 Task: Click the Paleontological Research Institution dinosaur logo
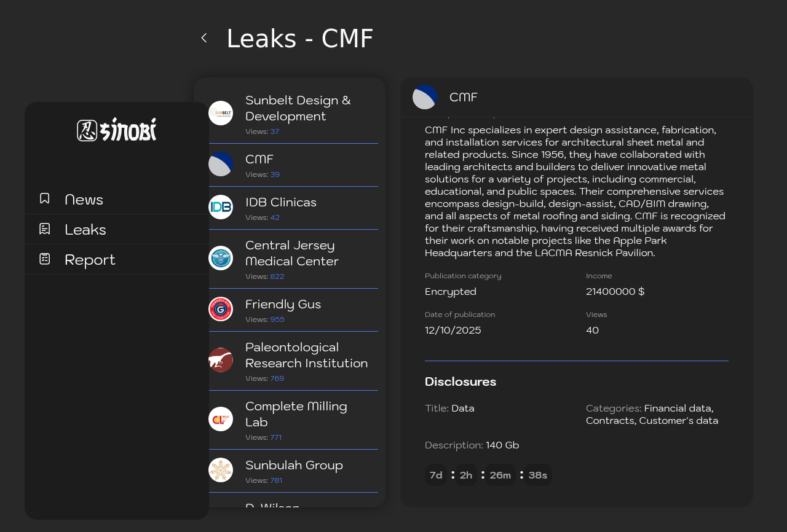(x=221, y=360)
